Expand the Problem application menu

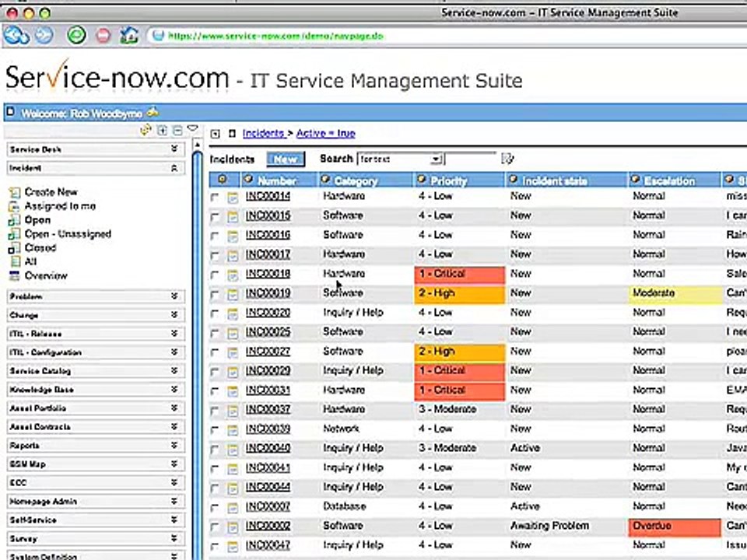click(174, 296)
